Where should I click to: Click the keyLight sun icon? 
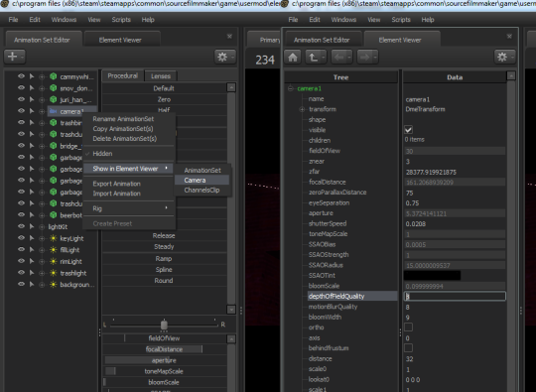[53, 238]
